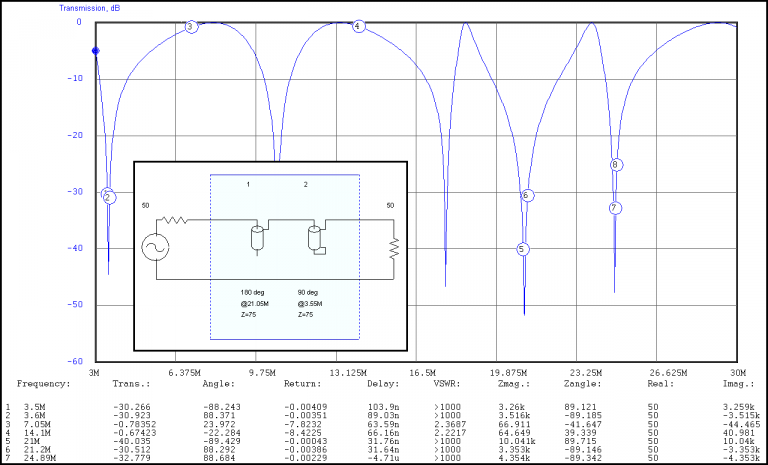Click marker 4 on the transmission curve
The width and height of the screenshot is (768, 465).
coord(358,26)
